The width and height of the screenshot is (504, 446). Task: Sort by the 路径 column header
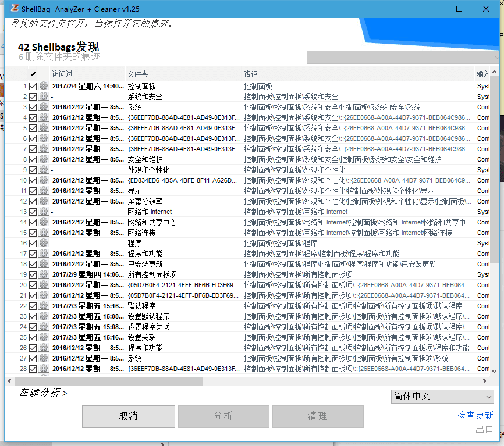click(358, 74)
